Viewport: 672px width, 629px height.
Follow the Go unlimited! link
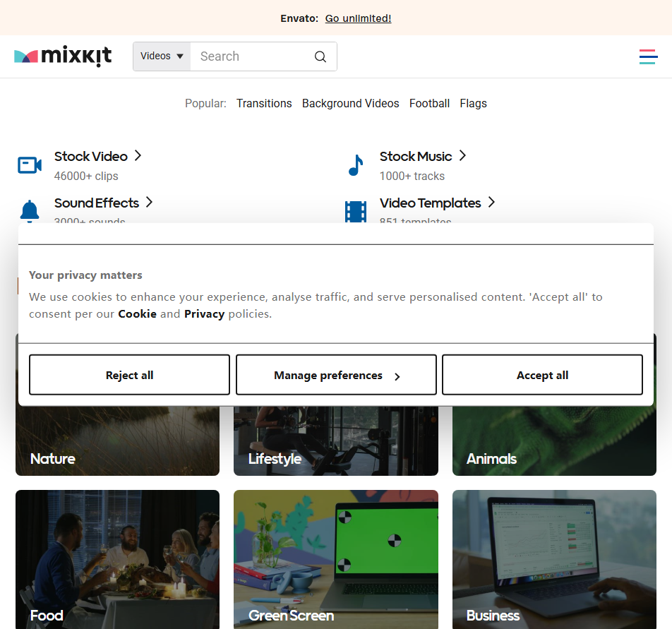pyautogui.click(x=359, y=18)
